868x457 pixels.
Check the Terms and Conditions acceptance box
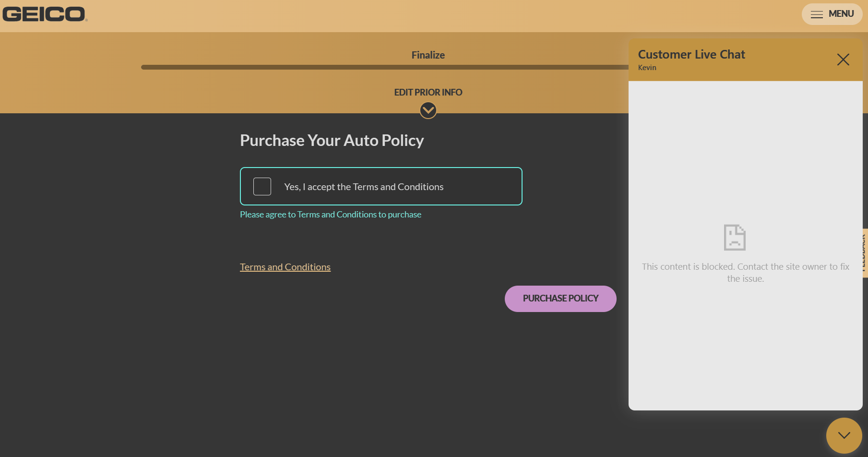pyautogui.click(x=262, y=186)
